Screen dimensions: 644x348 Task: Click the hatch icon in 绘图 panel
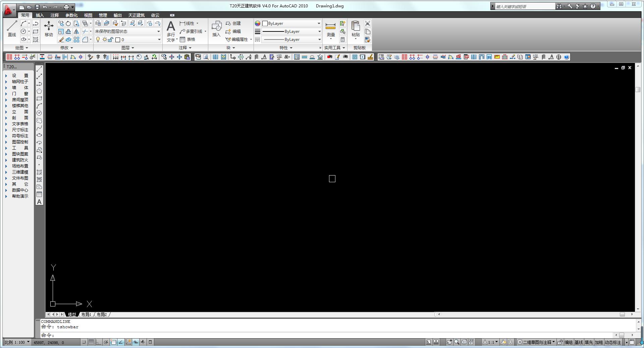(x=36, y=40)
